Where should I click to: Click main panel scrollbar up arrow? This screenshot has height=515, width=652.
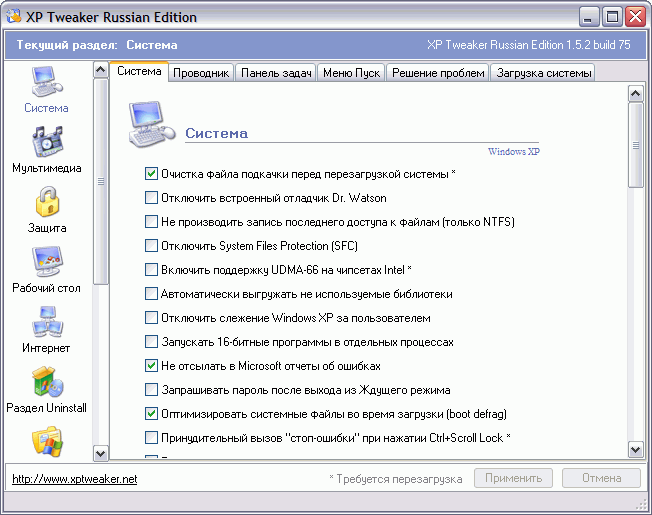[635, 94]
